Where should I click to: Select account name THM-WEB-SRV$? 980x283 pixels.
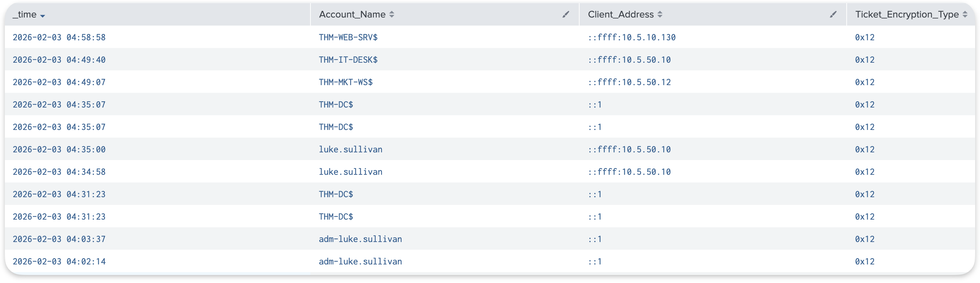pyautogui.click(x=348, y=37)
